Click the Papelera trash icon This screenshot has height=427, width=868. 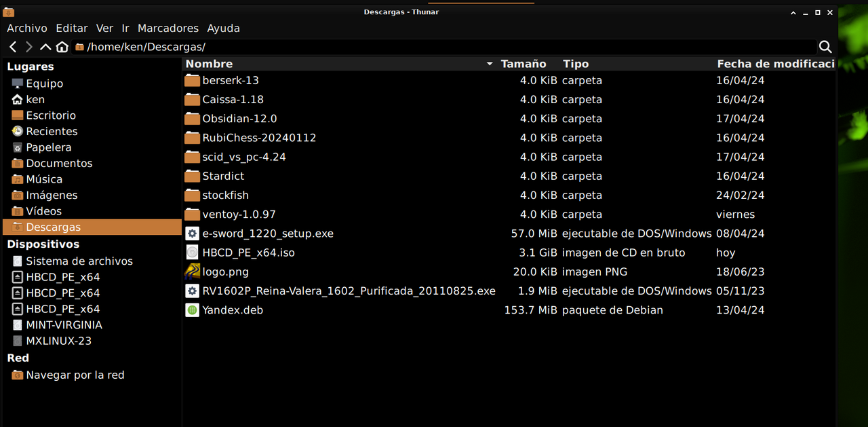pyautogui.click(x=18, y=147)
